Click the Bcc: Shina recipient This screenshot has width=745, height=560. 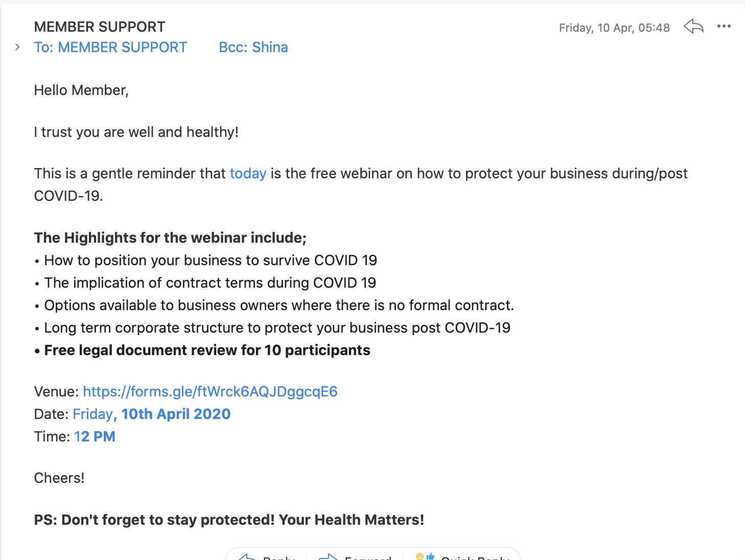253,47
